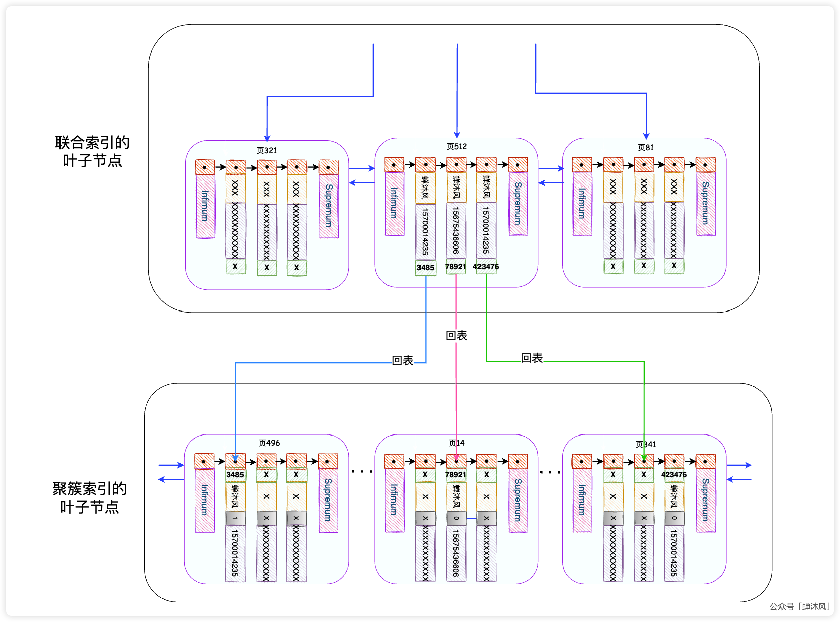
Task: Collapse the 页81 page box
Action: [x=645, y=148]
